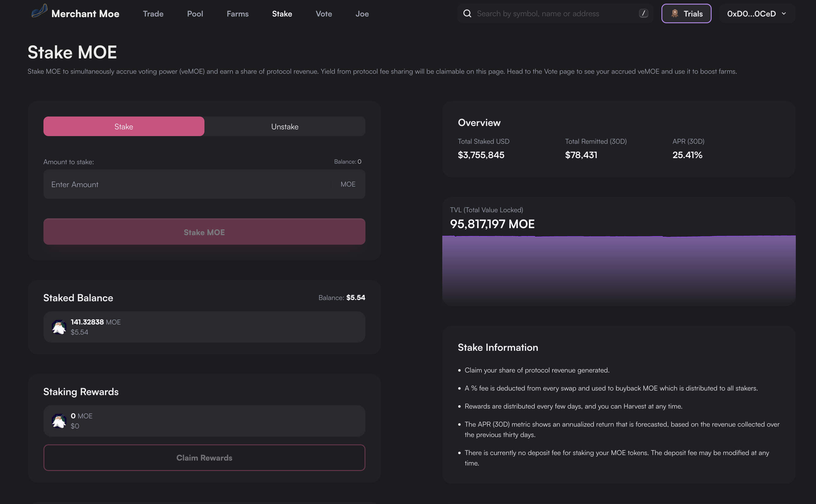
Task: Click the Trials badge icon
Action: [675, 14]
